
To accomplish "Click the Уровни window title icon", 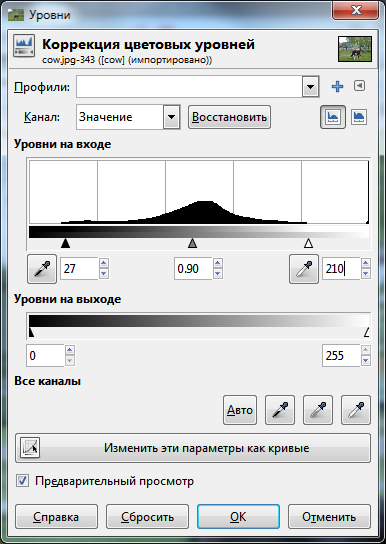I will pyautogui.click(x=16, y=15).
